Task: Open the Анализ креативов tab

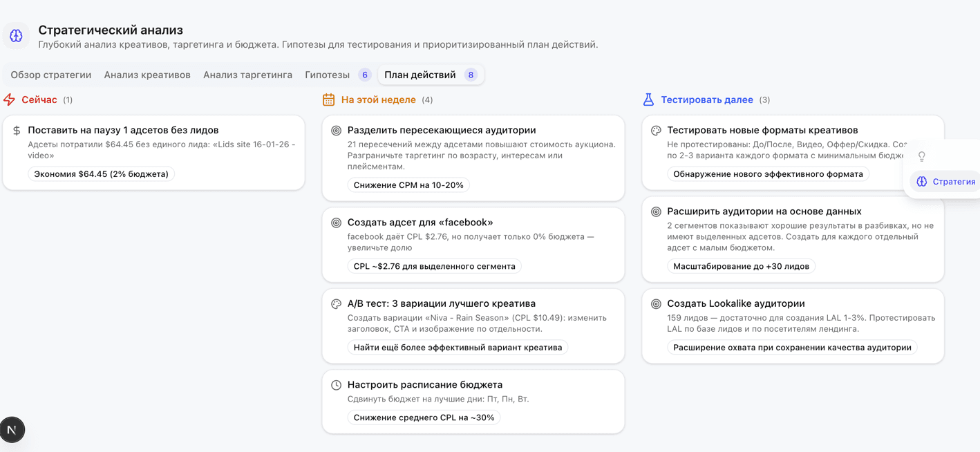Action: click(147, 74)
